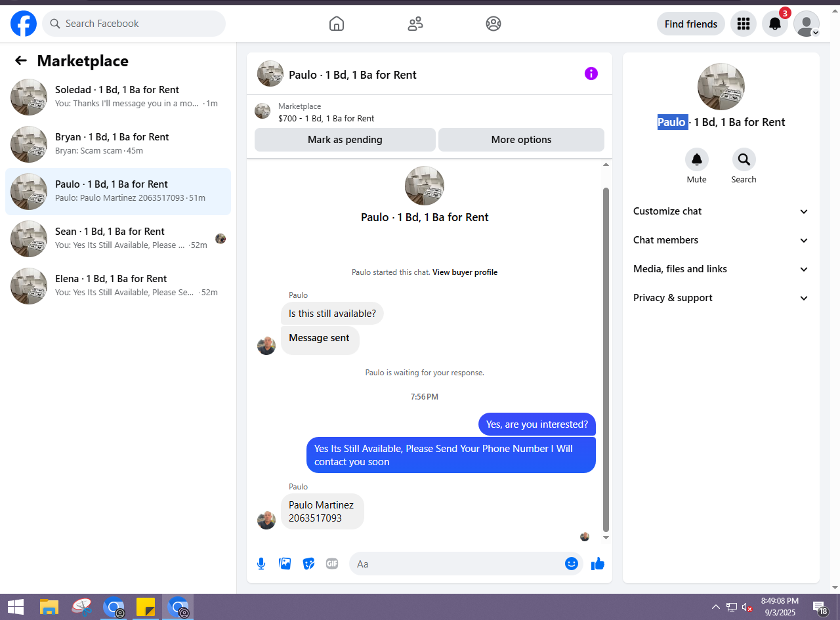This screenshot has width=840, height=620.
Task: Open Bryan's rental conversation
Action: [x=118, y=144]
